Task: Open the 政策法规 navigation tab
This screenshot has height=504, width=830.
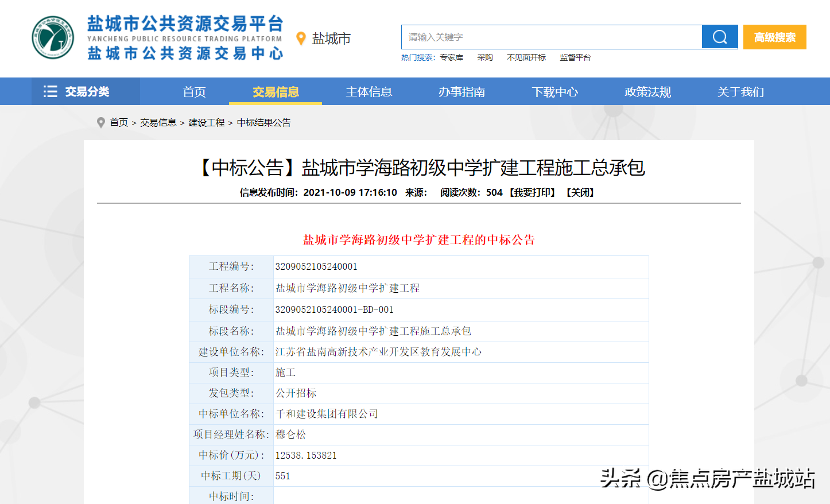Action: [647, 92]
